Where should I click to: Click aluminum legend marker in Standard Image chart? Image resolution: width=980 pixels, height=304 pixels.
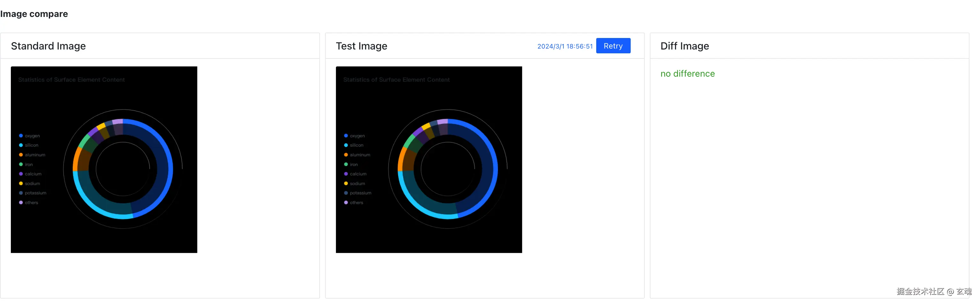coord(21,155)
